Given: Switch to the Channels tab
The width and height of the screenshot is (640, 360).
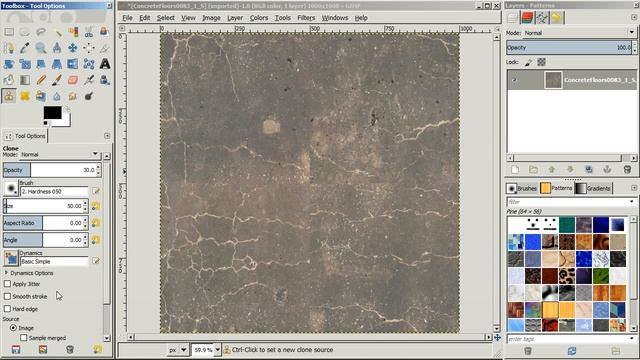Looking at the screenshot, I should (x=527, y=18).
